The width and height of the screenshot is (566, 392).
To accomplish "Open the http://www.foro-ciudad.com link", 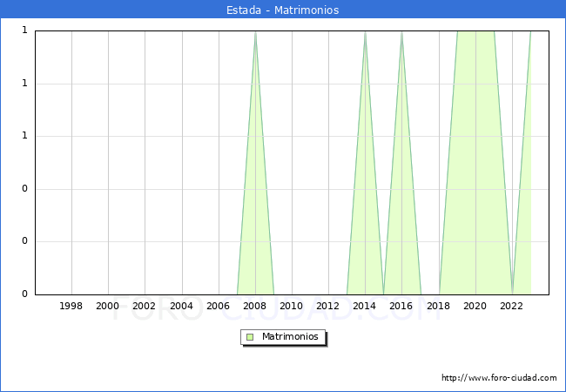I will (x=499, y=378).
